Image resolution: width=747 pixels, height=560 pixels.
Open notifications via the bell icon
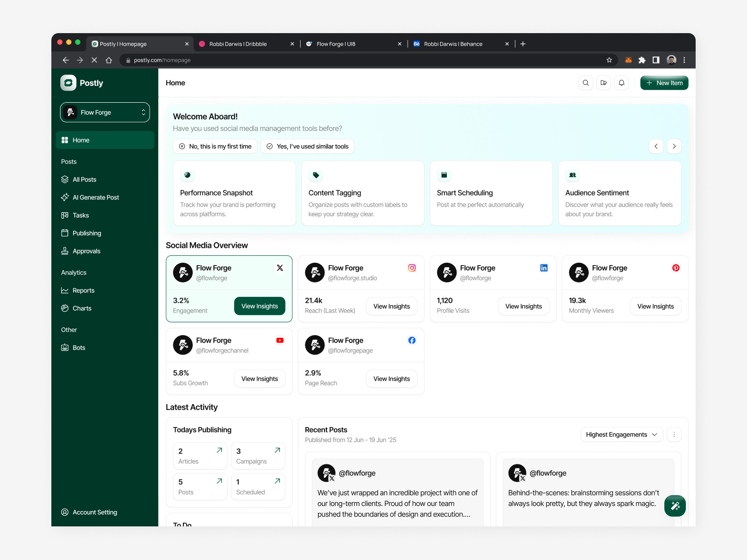(x=621, y=83)
